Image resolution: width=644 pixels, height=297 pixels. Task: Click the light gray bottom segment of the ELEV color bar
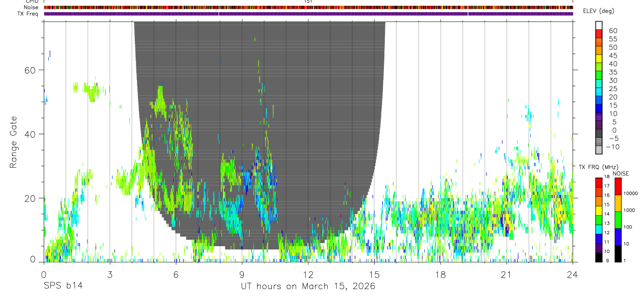click(x=598, y=150)
